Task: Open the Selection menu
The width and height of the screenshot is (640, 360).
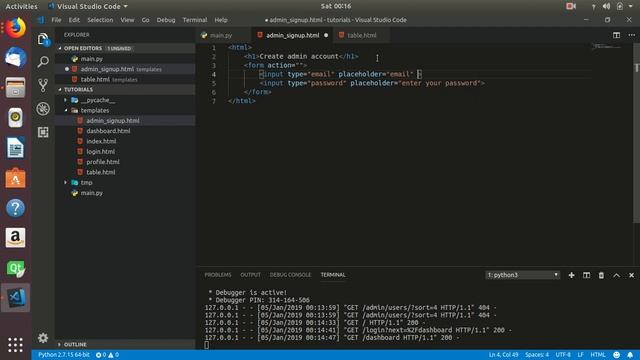Action: (100, 20)
